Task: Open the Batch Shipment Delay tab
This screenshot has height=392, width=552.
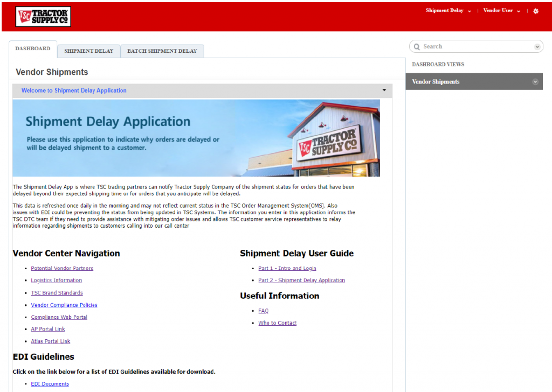Action: [162, 51]
